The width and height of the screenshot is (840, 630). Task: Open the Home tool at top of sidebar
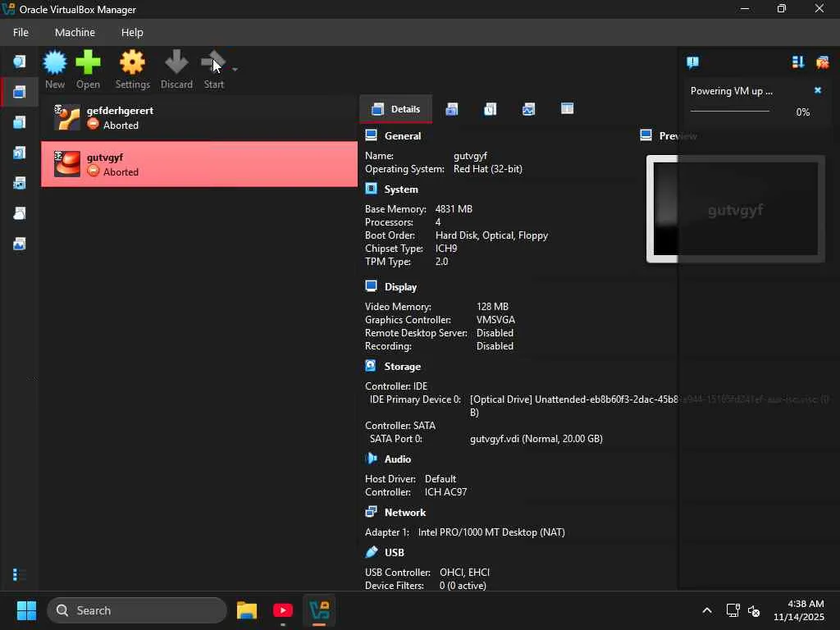click(x=20, y=62)
